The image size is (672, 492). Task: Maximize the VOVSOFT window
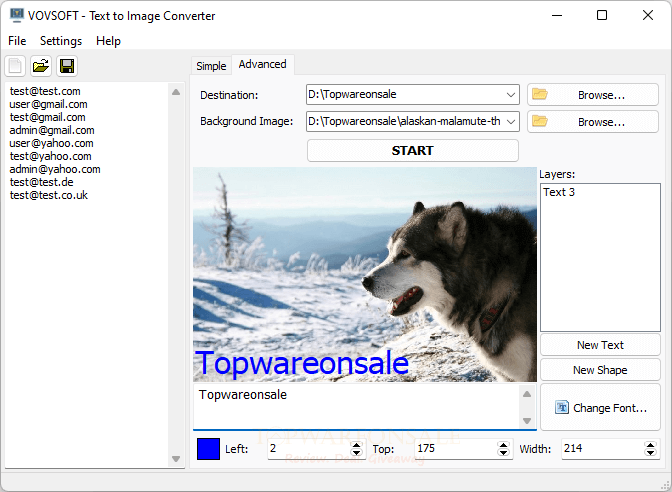tap(602, 15)
